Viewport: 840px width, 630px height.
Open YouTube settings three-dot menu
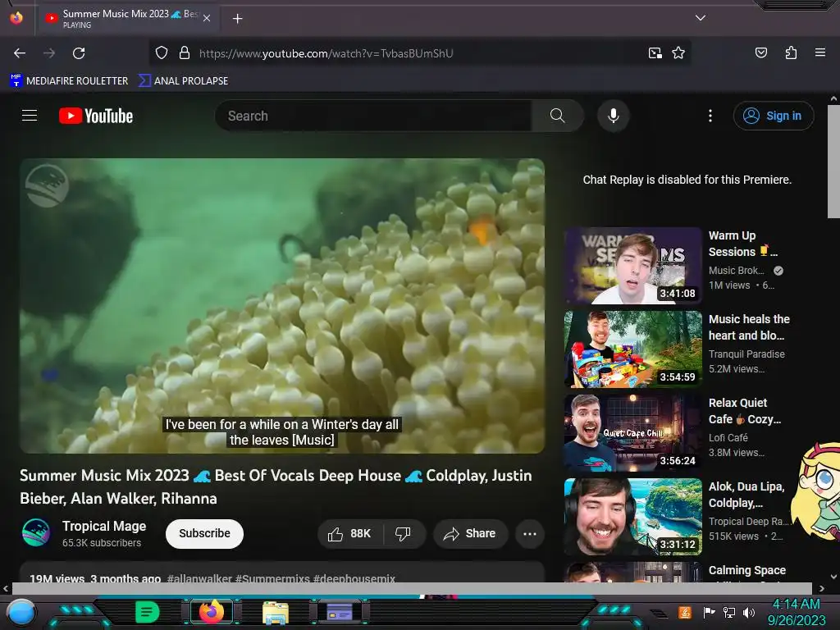[710, 116]
